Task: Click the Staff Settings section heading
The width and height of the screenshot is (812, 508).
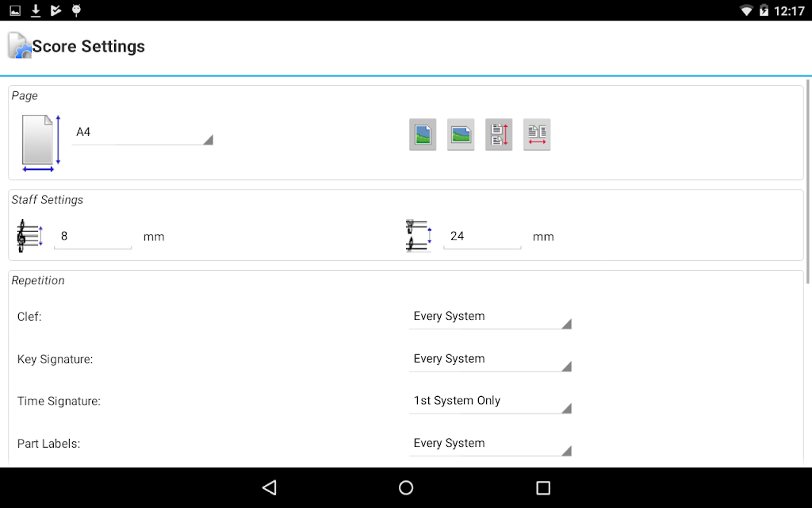Action: pyautogui.click(x=47, y=200)
